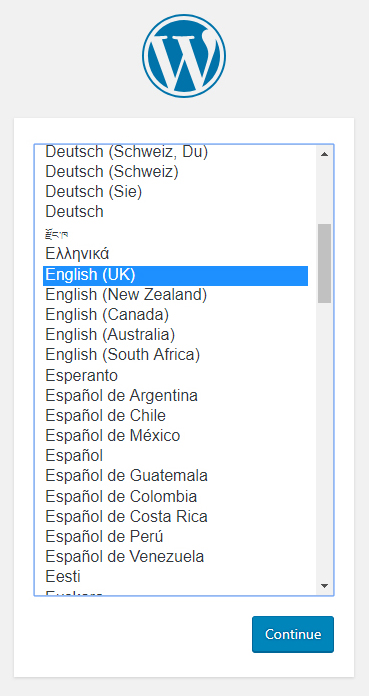The width and height of the screenshot is (369, 696).
Task: Pick Español de Costa Rica
Action: 175,517
